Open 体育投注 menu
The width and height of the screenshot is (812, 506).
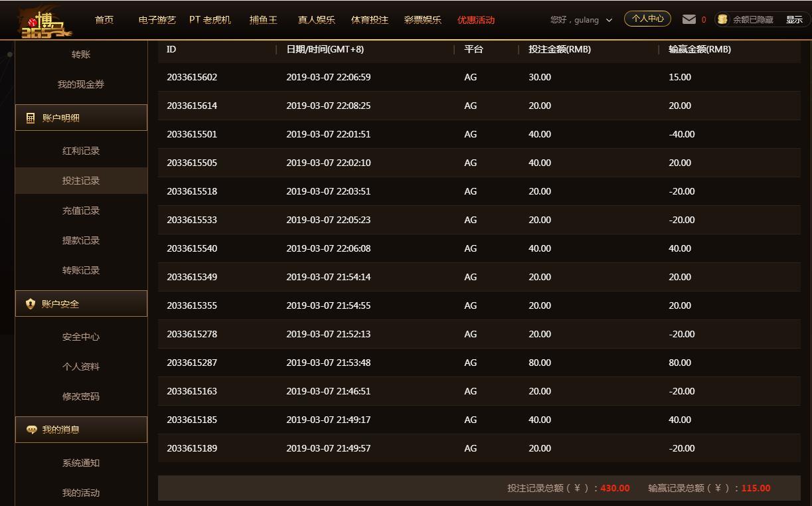(x=370, y=20)
